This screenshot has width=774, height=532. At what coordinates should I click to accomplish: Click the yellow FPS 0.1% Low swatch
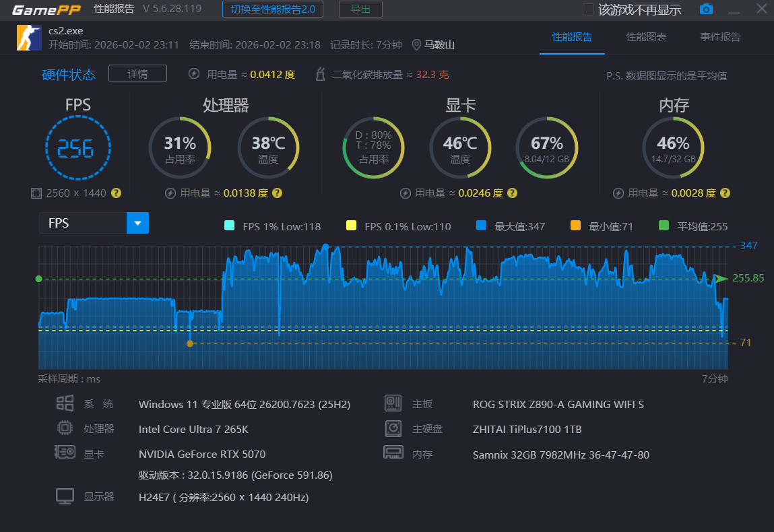[x=351, y=226]
